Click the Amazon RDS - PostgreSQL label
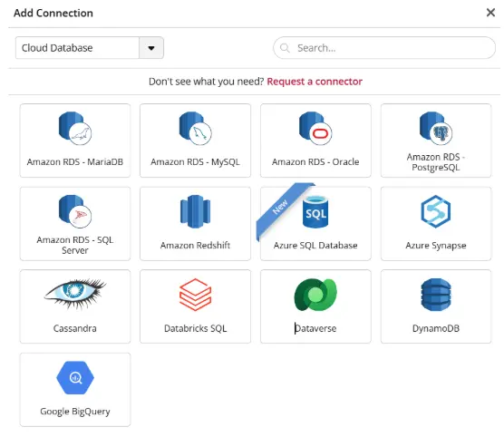 pyautogui.click(x=435, y=162)
